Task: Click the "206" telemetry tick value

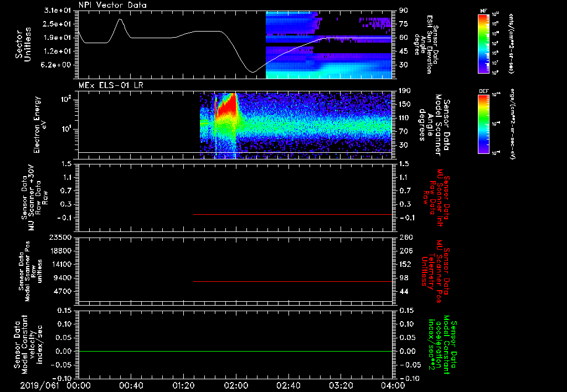Action: click(x=406, y=251)
